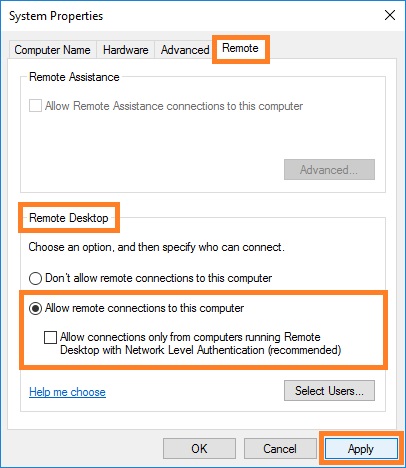Click the Select Users... button
This screenshot has height=468, width=406.
pyautogui.click(x=329, y=390)
